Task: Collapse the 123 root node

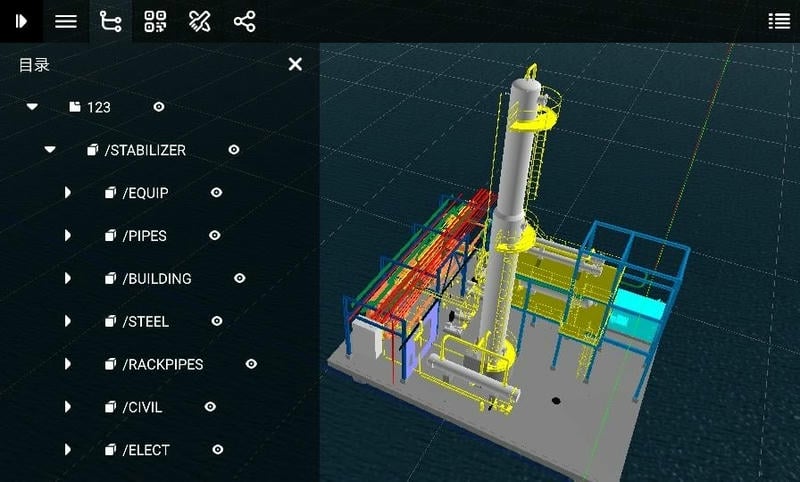Action: pyautogui.click(x=32, y=107)
